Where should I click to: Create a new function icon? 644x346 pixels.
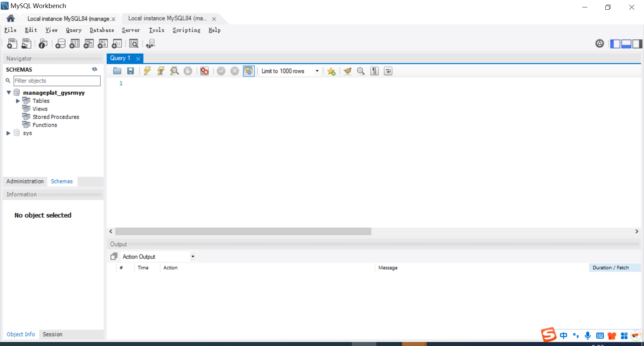(x=117, y=44)
